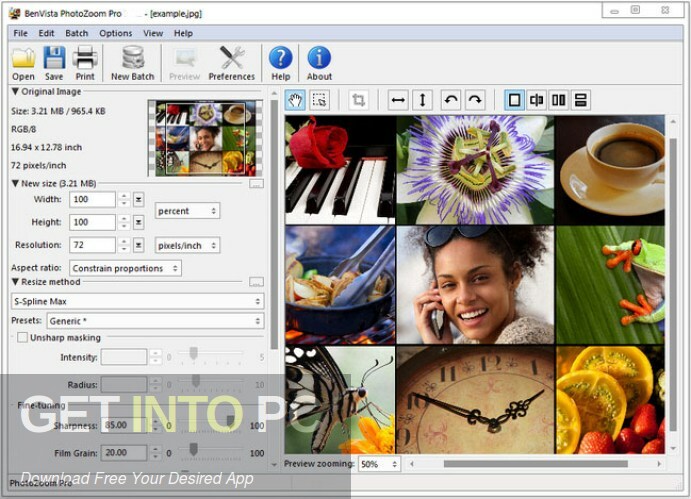Save the image with Save icon

[x=54, y=63]
